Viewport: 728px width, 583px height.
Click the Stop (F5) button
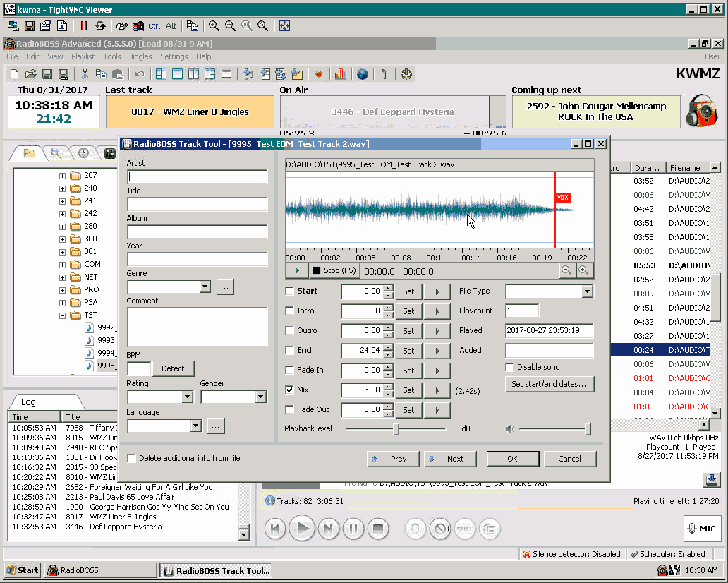[x=334, y=270]
